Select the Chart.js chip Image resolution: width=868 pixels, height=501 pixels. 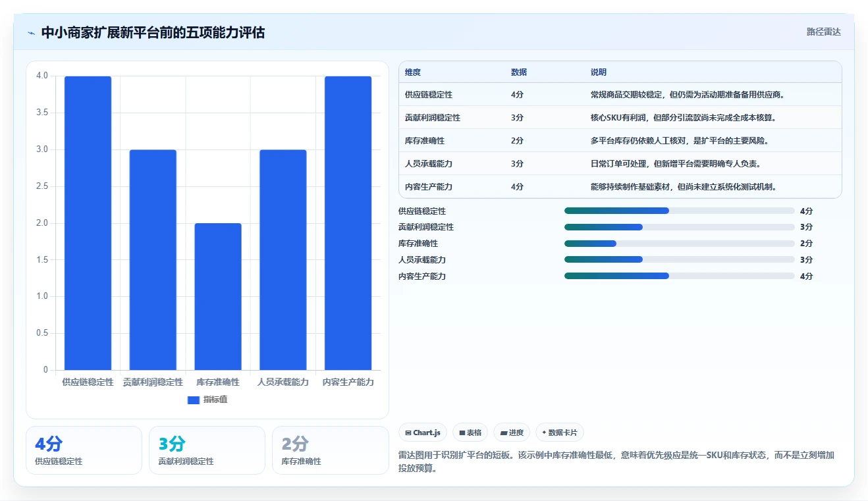pos(423,433)
